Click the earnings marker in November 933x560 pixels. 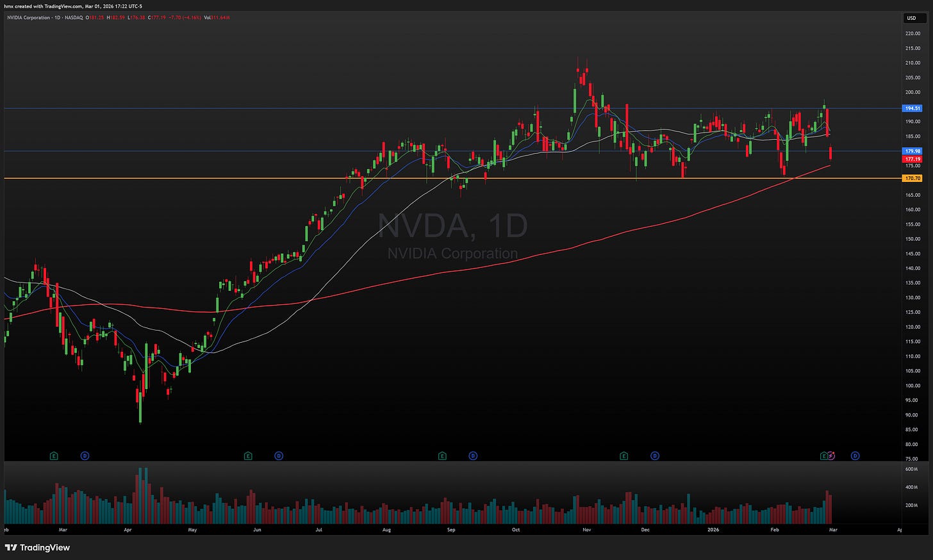pyautogui.click(x=624, y=456)
